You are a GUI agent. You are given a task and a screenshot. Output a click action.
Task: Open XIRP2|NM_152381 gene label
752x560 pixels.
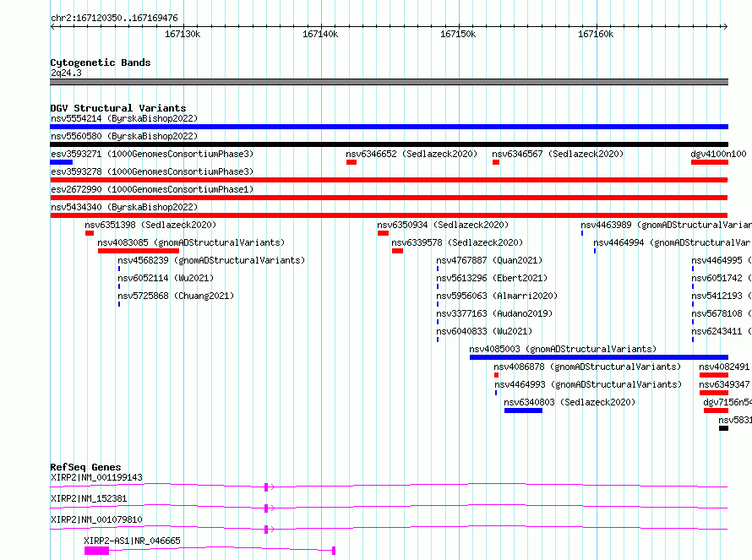coord(89,498)
